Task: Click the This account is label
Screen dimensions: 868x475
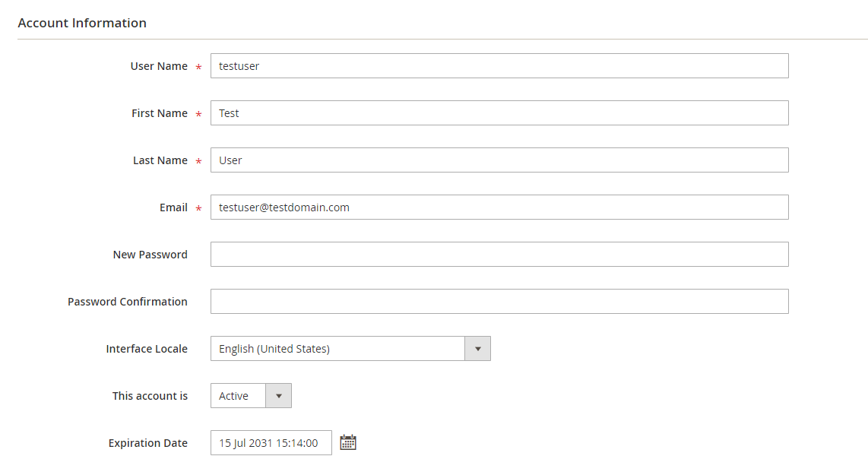Action: [150, 396]
